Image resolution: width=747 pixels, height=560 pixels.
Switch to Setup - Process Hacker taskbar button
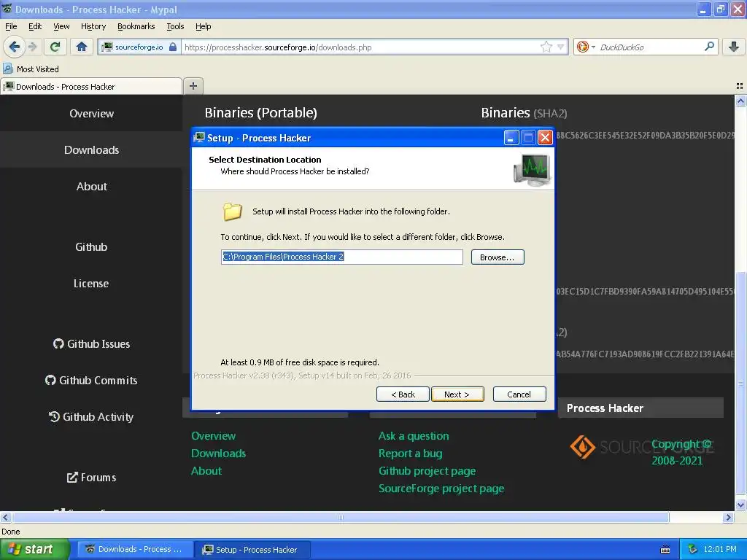(x=253, y=550)
